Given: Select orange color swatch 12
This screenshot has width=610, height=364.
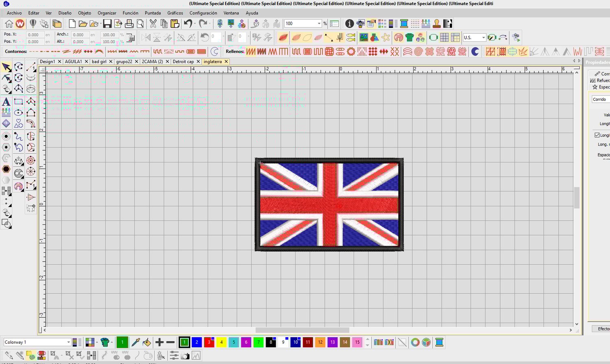Looking at the screenshot, I should pyautogui.click(x=320, y=342).
